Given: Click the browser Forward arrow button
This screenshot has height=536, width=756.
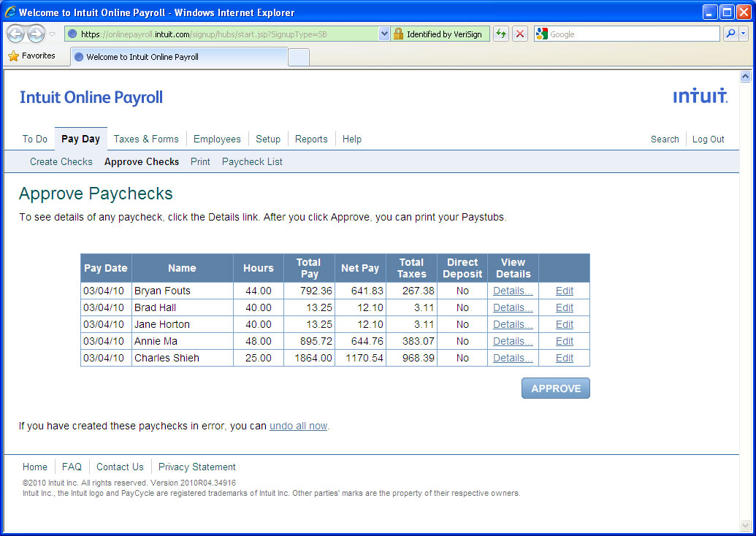Looking at the screenshot, I should (37, 34).
